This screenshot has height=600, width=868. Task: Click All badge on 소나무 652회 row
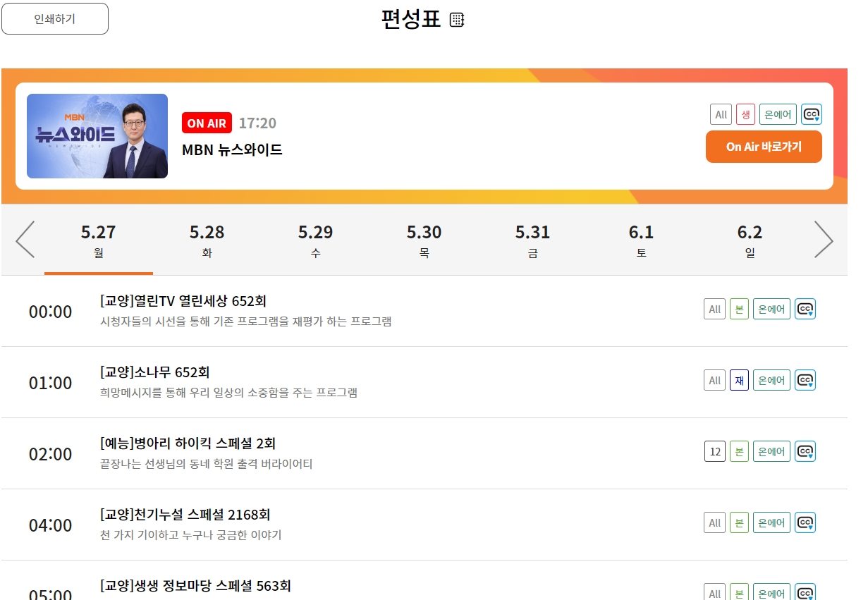714,380
